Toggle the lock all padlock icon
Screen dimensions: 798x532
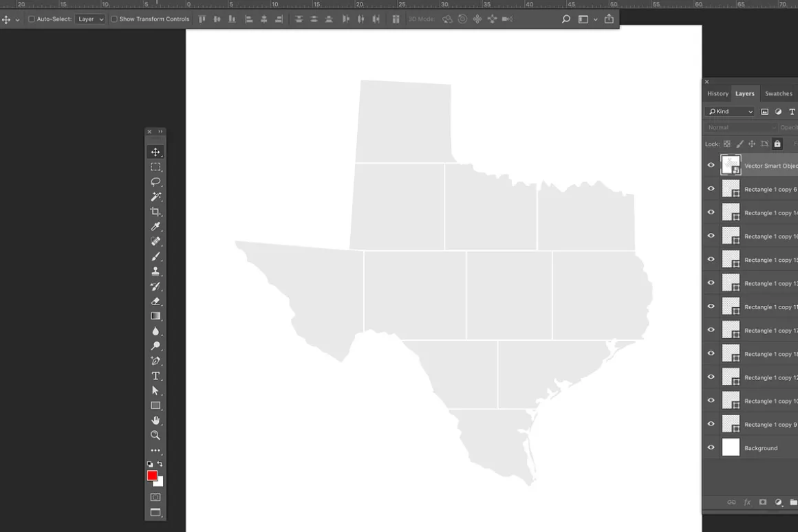coord(777,144)
